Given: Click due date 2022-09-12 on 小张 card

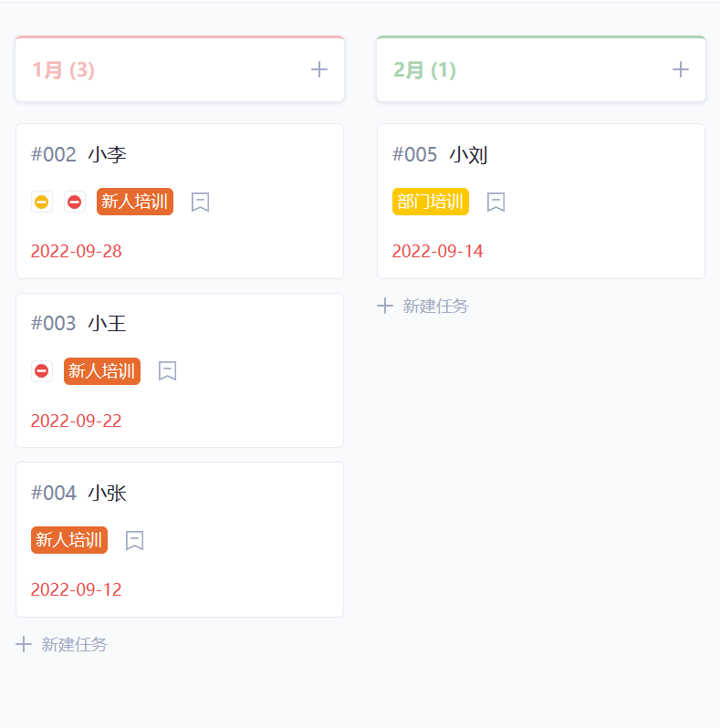Looking at the screenshot, I should [x=77, y=589].
